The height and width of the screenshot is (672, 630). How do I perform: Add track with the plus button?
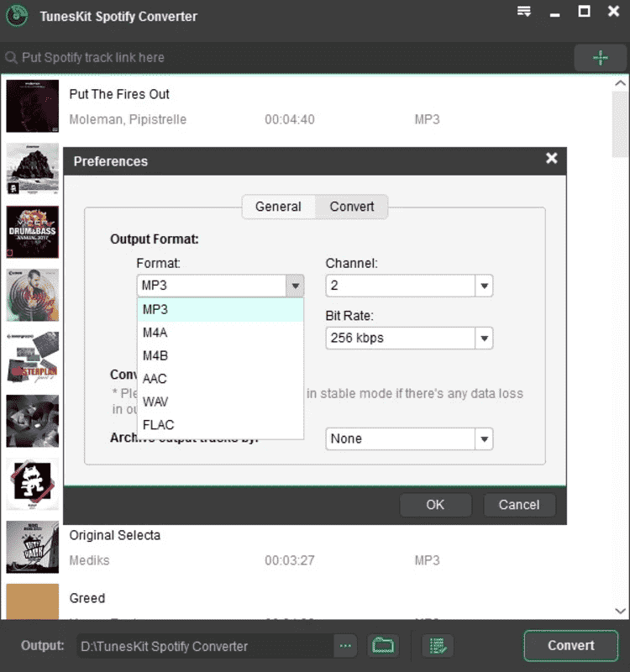(600, 57)
